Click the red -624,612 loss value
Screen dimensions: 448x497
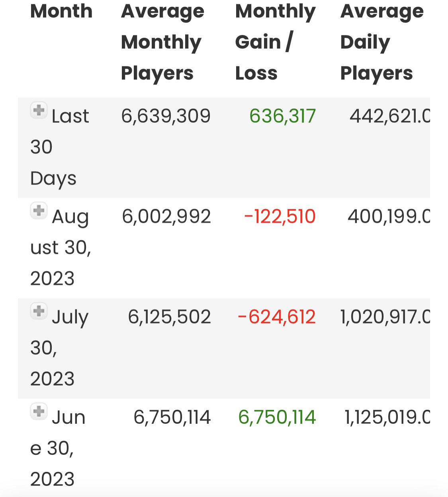click(x=276, y=317)
